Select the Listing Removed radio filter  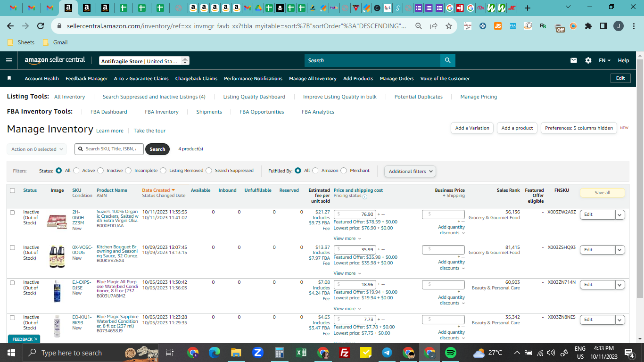[163, 171]
